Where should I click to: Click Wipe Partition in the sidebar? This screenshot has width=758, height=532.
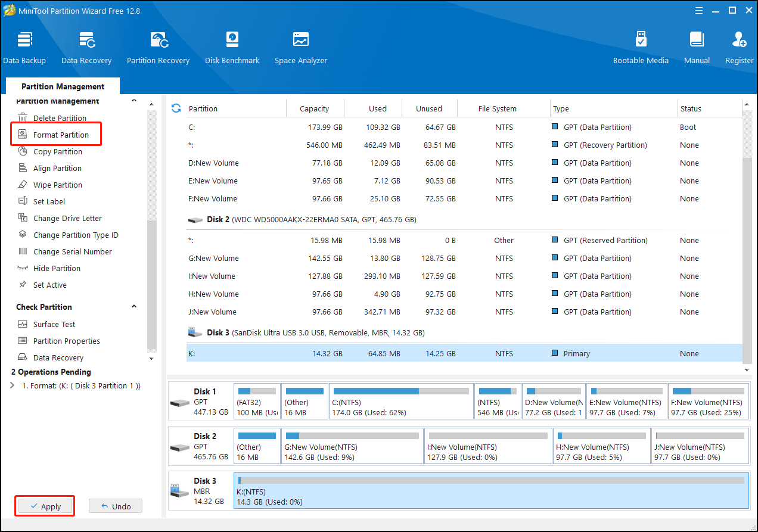click(57, 185)
